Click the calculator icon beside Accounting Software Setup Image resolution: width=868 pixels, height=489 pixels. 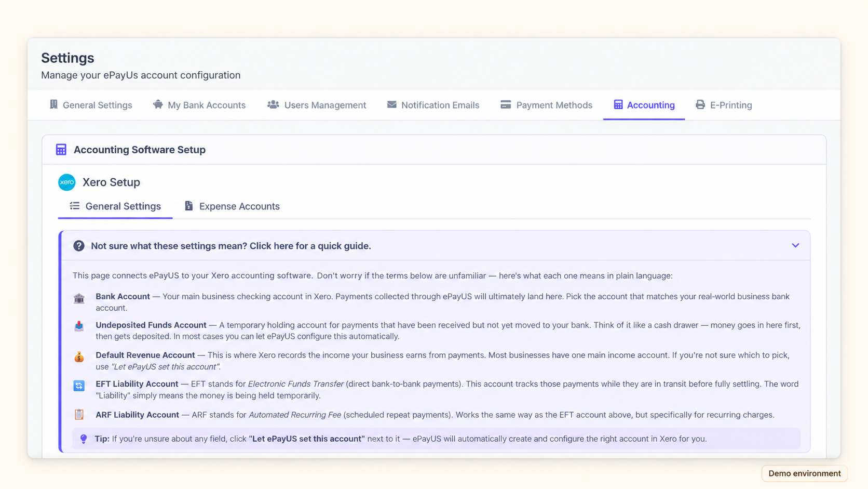pyautogui.click(x=61, y=150)
